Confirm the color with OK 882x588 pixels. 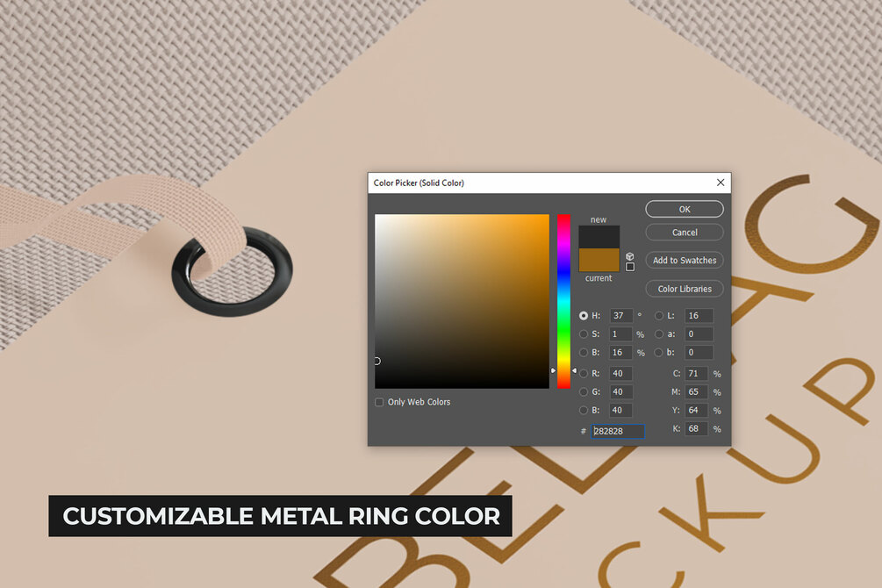pyautogui.click(x=685, y=209)
